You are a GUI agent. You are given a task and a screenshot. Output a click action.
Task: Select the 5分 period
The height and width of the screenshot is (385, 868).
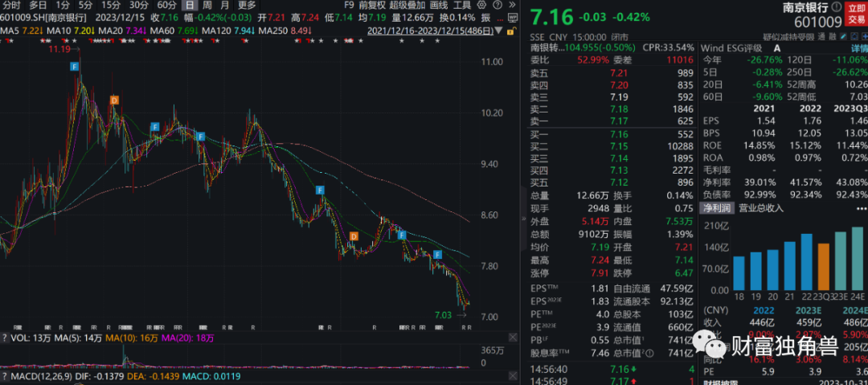85,5
